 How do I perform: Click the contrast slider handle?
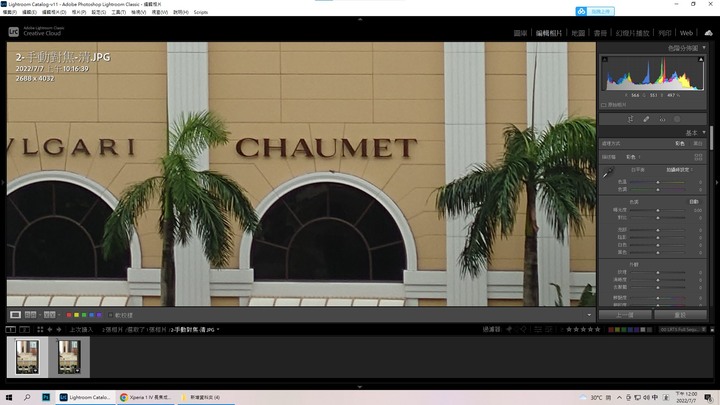point(658,218)
